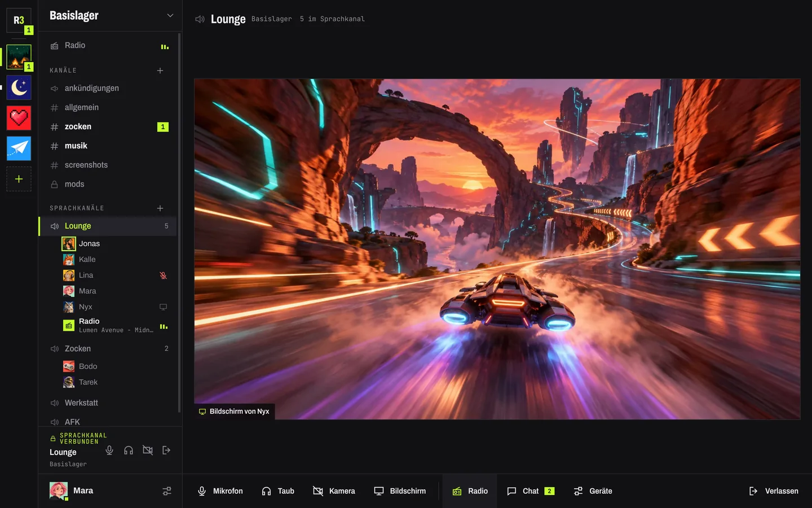The width and height of the screenshot is (812, 508).
Task: Click the headphones icon in the voice-connected panel
Action: pyautogui.click(x=129, y=450)
